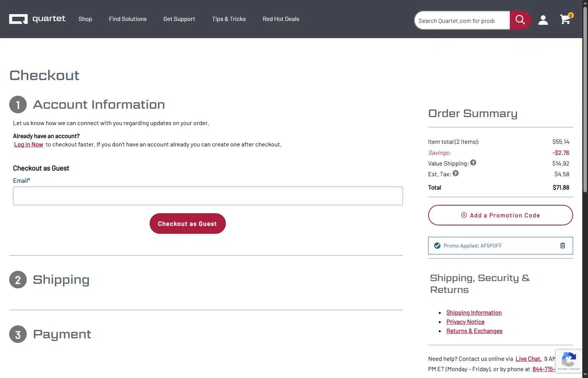Open Red Hot Deals
Viewport: 588px width, 378px height.
281,19
